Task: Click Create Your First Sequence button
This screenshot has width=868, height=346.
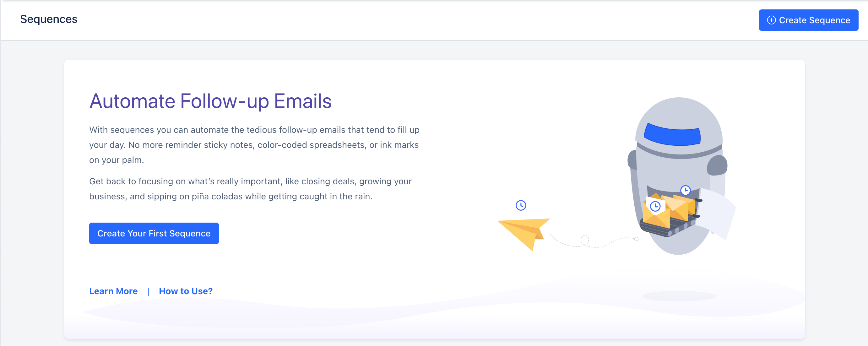Action: coord(154,233)
